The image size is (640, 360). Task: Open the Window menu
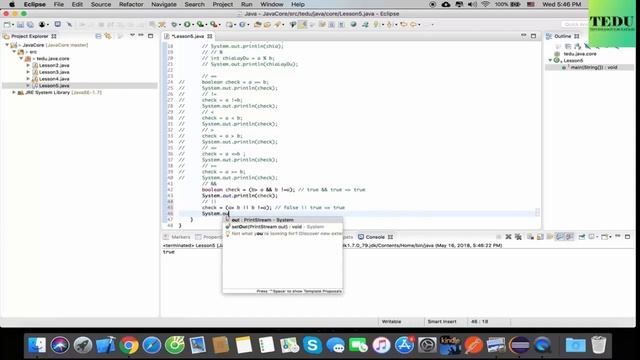271,4
